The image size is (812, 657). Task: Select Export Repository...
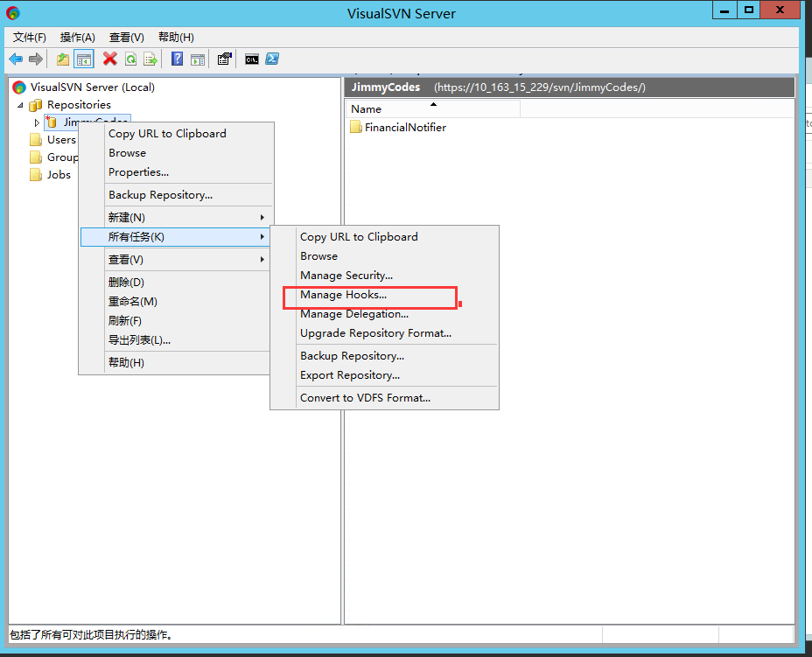click(x=384, y=375)
